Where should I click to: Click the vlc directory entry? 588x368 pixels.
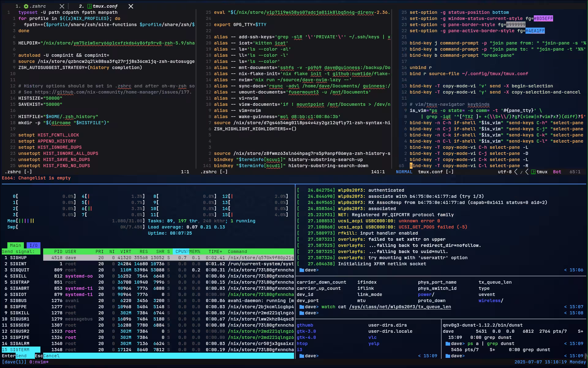tap(372, 337)
